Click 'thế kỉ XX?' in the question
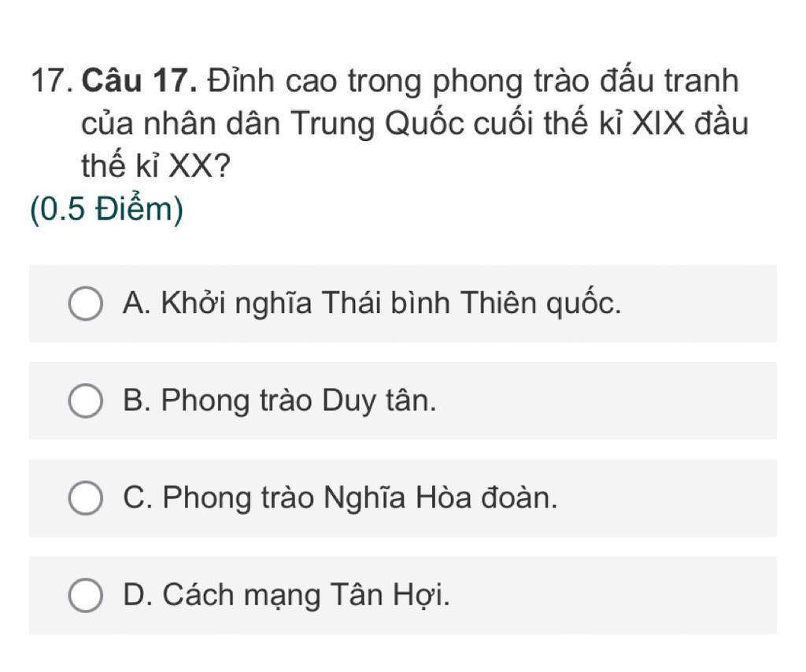 click(156, 166)
